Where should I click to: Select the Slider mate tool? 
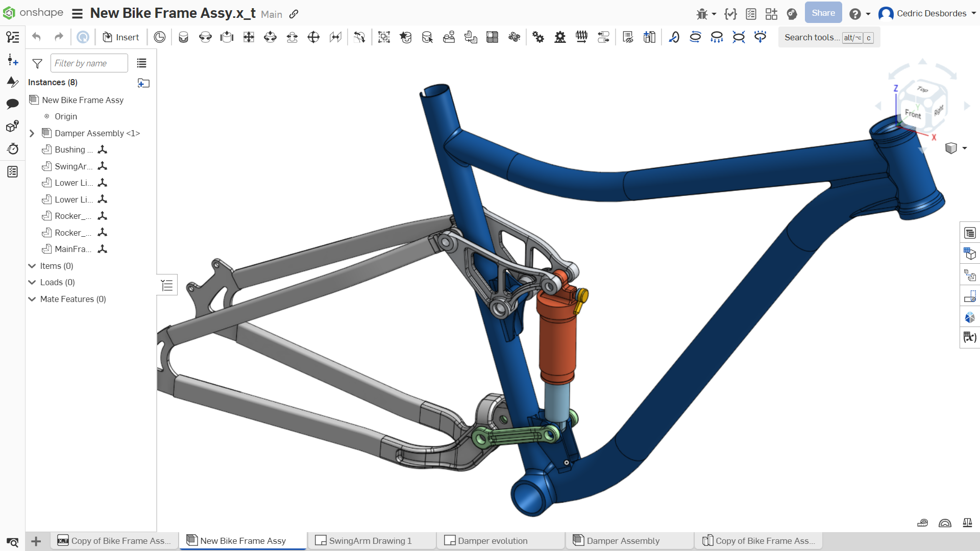(x=227, y=37)
